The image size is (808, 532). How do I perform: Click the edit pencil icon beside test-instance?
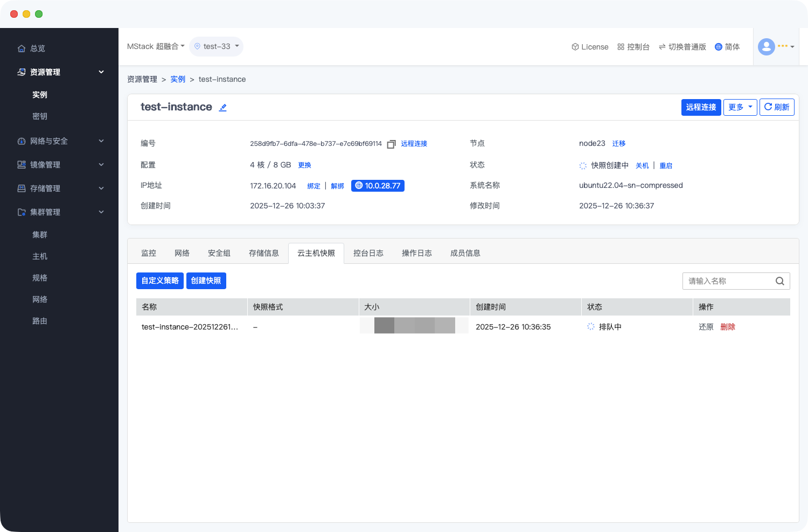(x=222, y=108)
